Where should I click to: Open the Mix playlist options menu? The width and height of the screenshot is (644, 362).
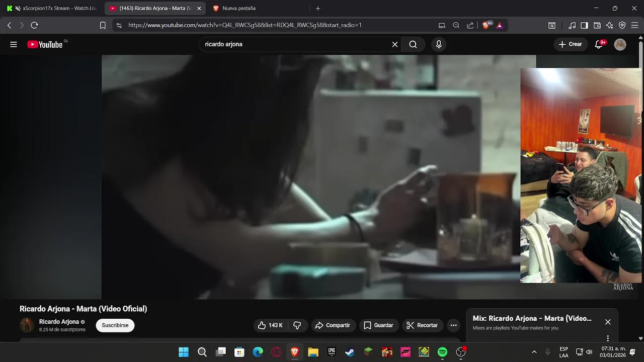point(608,338)
